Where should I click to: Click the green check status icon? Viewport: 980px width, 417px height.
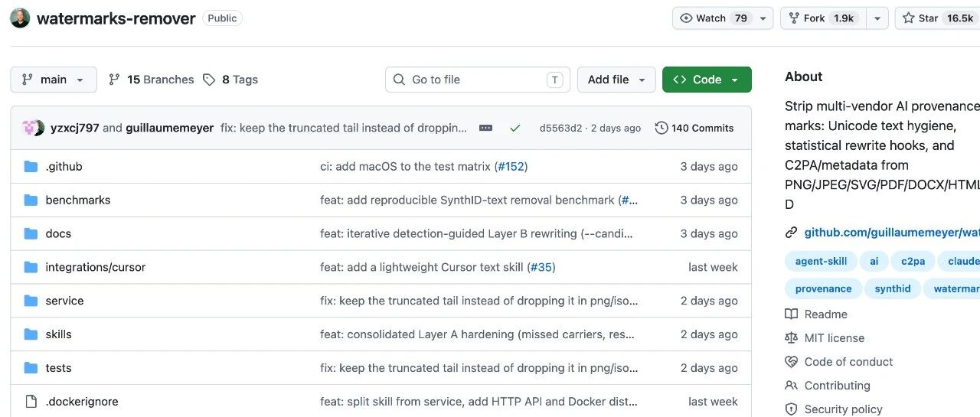point(515,128)
